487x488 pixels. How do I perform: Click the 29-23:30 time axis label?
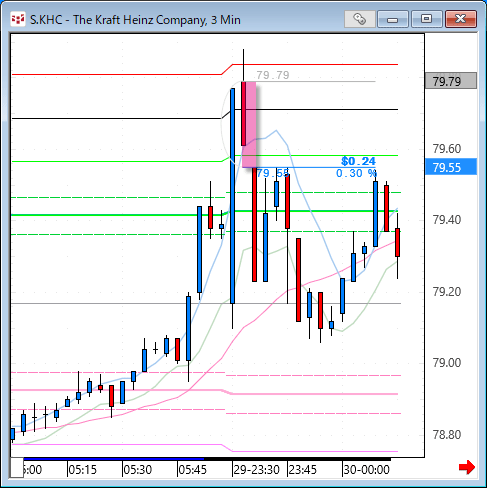point(256,470)
